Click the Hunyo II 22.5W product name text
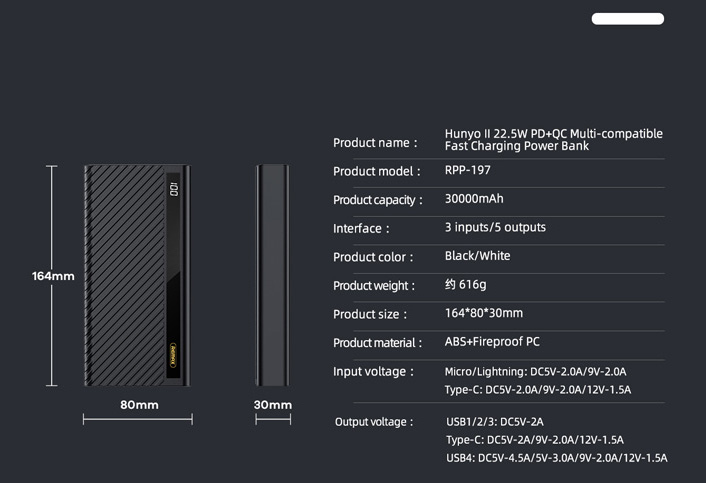The height and width of the screenshot is (483, 706). 554,140
